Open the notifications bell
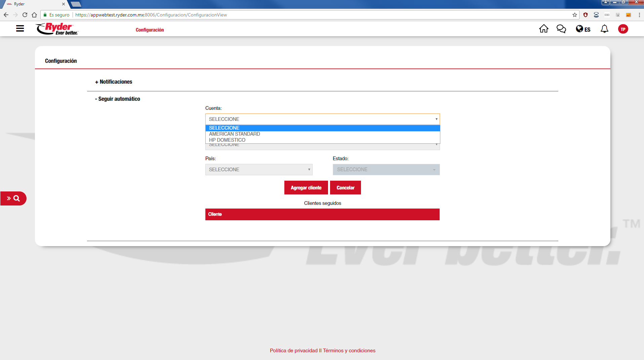 (x=604, y=29)
